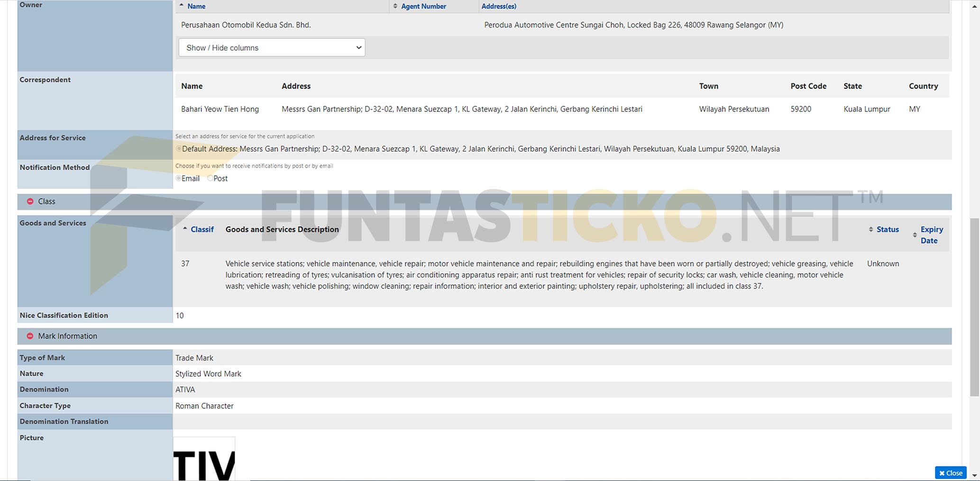Screen dimensions: 980x481
Task: Click the Vehicle service stations goods description
Action: pyautogui.click(x=540, y=275)
